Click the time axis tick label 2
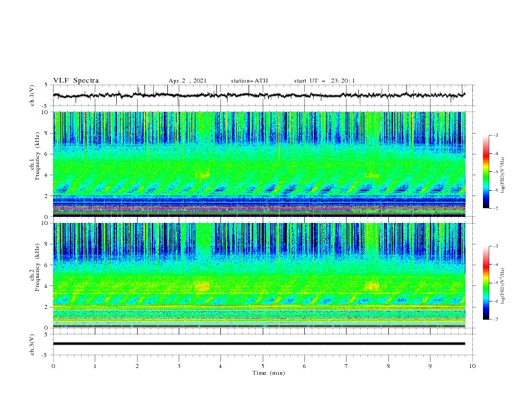 click(137, 366)
